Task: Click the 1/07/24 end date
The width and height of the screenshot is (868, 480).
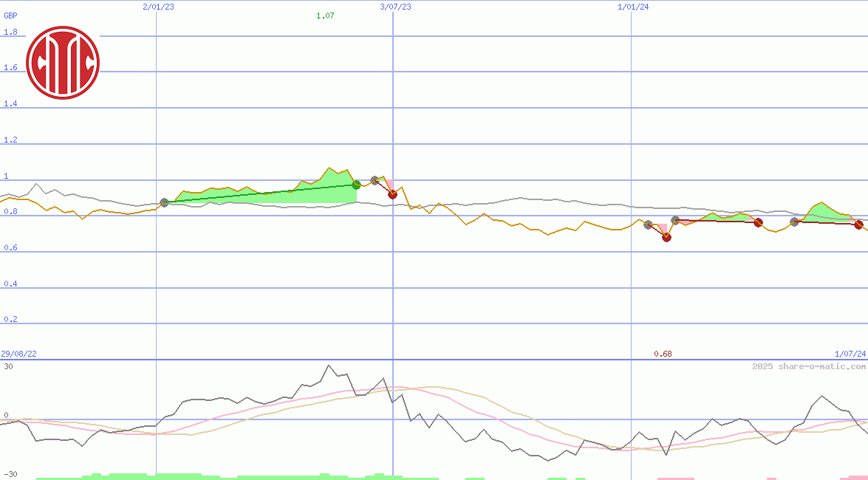Action: click(850, 354)
